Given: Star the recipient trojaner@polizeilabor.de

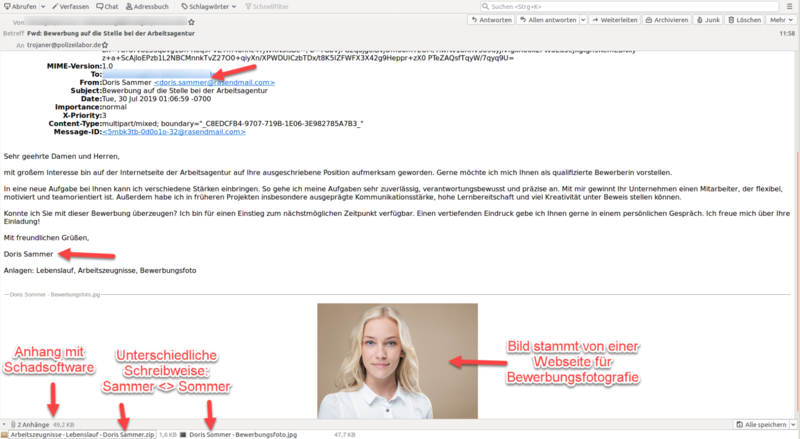Looking at the screenshot, I should 105,45.
